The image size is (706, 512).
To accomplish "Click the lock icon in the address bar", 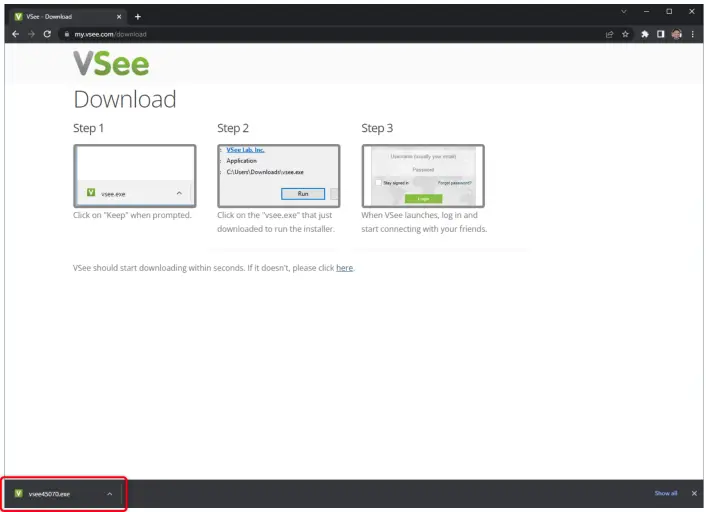I will (67, 34).
